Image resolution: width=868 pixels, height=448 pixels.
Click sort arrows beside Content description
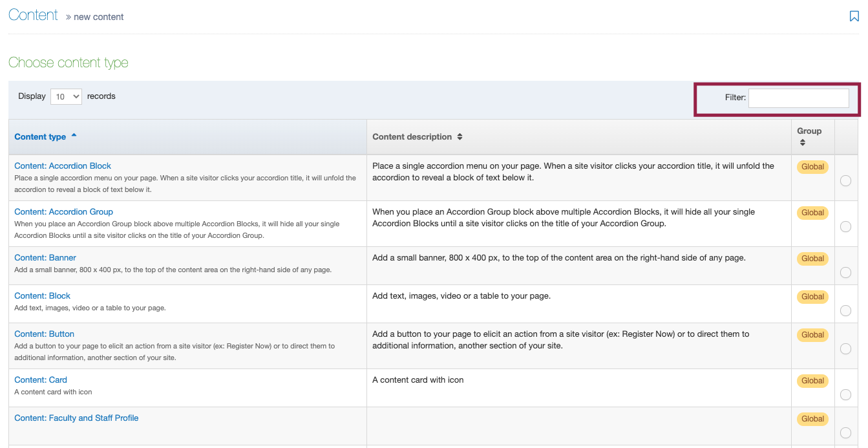coord(460,136)
